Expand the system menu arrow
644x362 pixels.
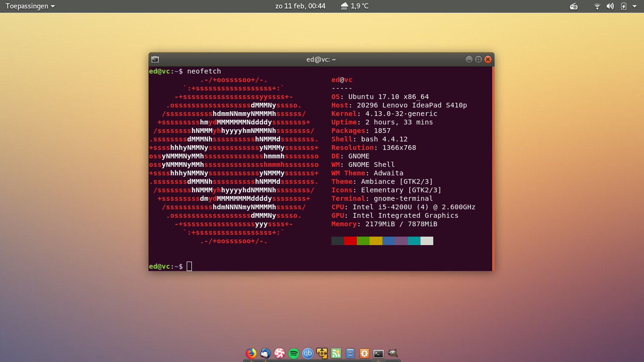click(634, 6)
